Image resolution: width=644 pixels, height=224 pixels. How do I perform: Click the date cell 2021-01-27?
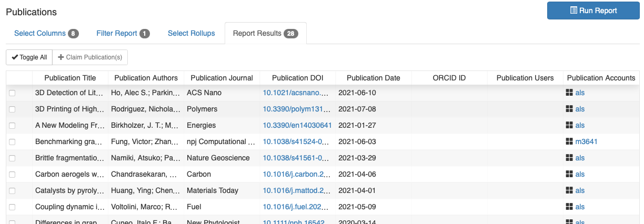[374, 125]
